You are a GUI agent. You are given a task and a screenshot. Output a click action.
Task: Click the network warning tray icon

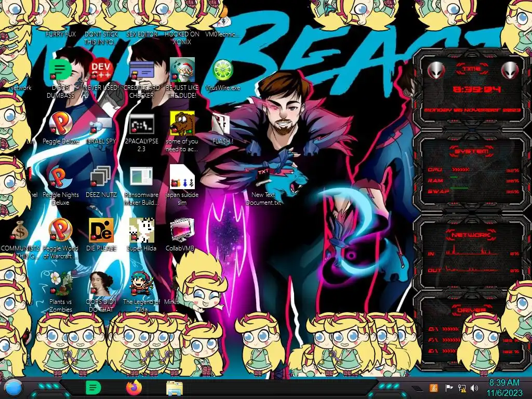click(461, 388)
